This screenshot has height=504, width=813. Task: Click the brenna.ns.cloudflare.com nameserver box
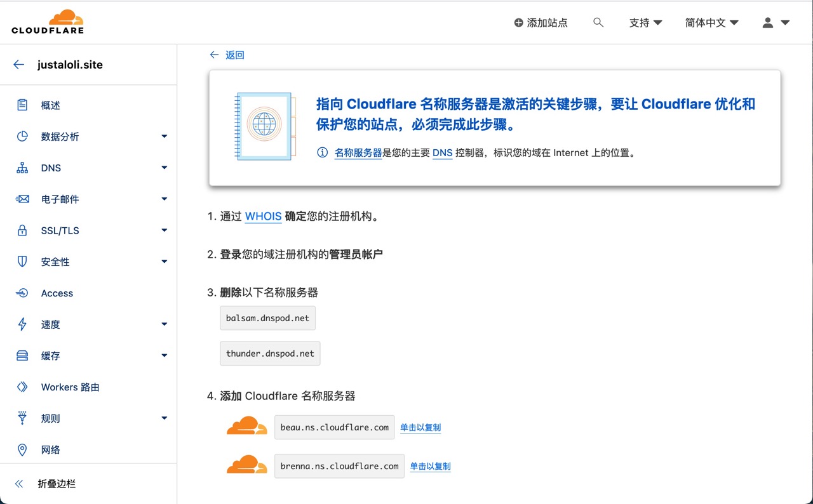339,466
